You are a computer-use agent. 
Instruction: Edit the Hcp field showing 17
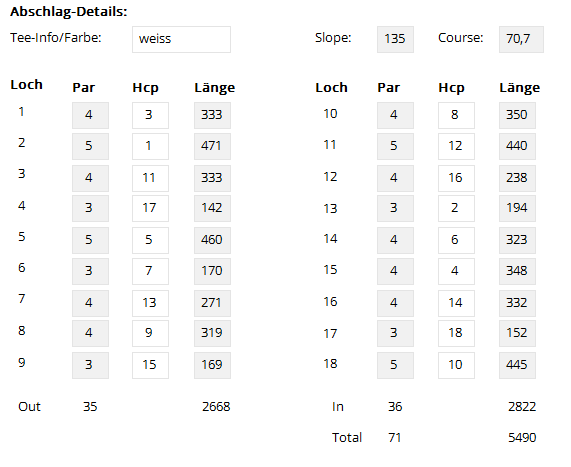point(150,208)
